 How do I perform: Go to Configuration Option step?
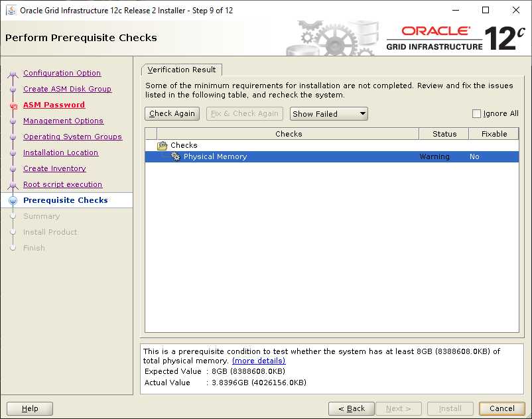[62, 73]
